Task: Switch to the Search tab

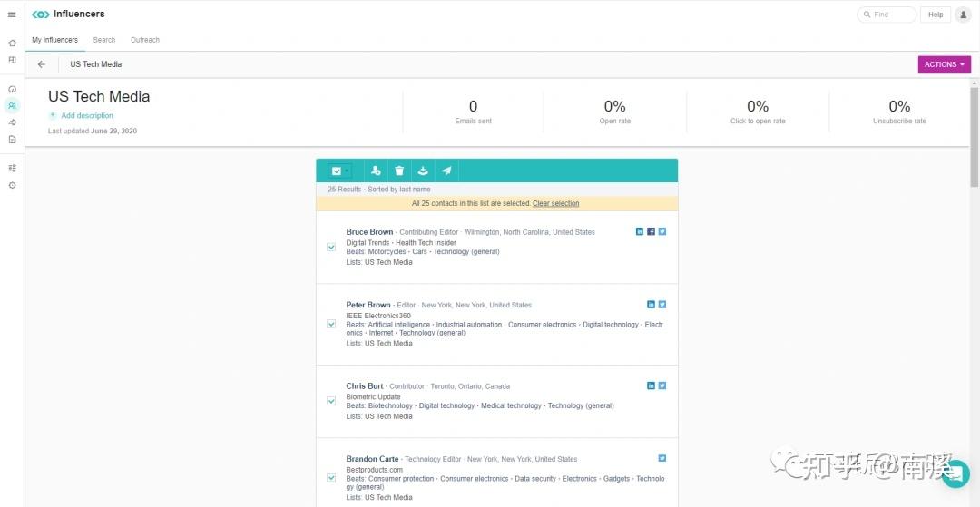Action: (104, 40)
